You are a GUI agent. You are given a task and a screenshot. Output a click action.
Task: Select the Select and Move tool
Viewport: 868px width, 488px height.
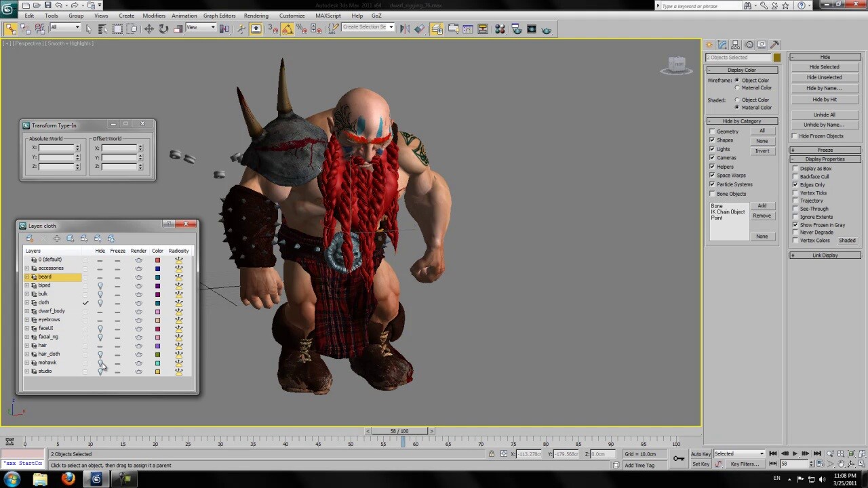tap(149, 28)
